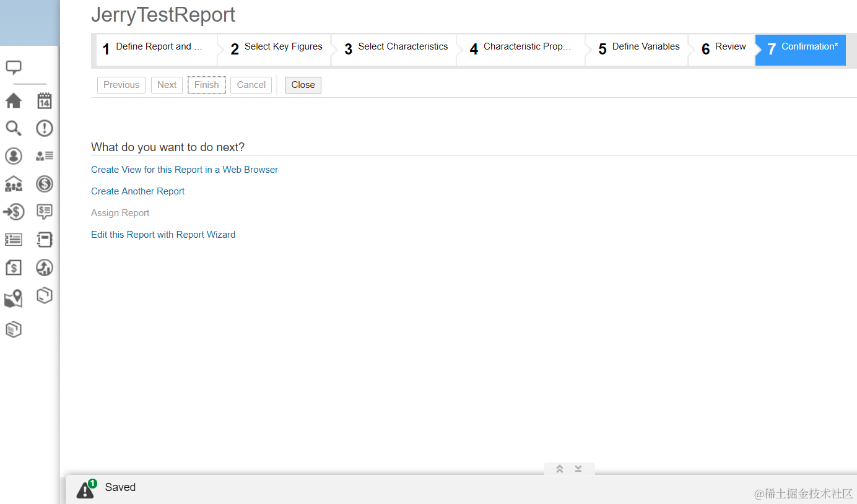Screen dimensions: 857x504
Task: Open the arrow-into-dollar icon
Action: (x=14, y=212)
